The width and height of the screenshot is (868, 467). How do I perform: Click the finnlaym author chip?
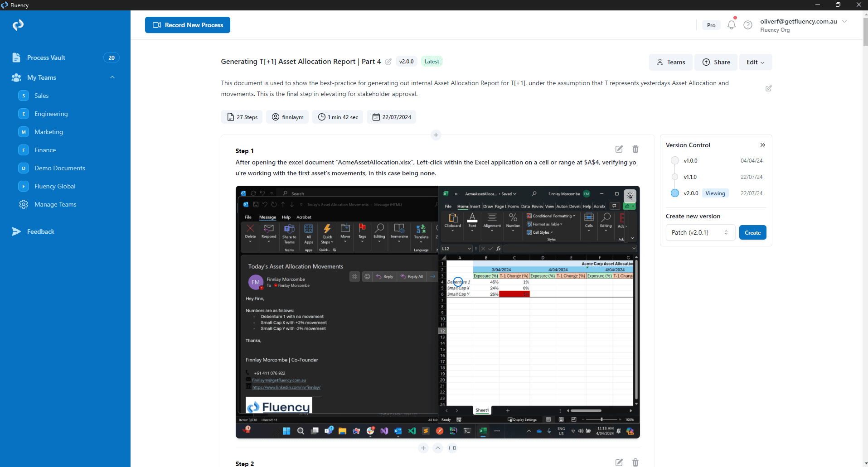[287, 117]
